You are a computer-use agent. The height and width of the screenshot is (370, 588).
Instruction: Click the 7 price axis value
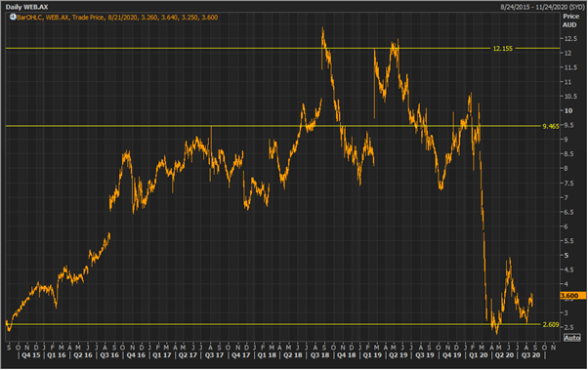(x=567, y=197)
